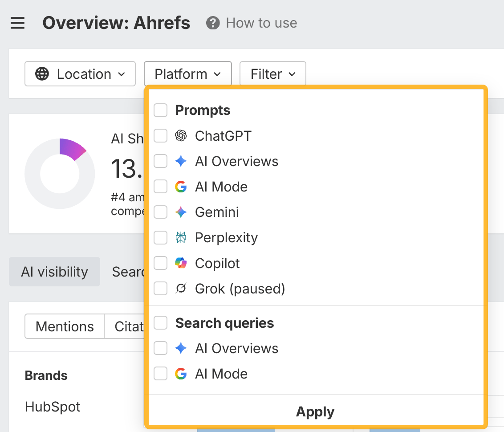Click Search queries AI Overviews star icon
This screenshot has width=504, height=432.
click(x=181, y=348)
